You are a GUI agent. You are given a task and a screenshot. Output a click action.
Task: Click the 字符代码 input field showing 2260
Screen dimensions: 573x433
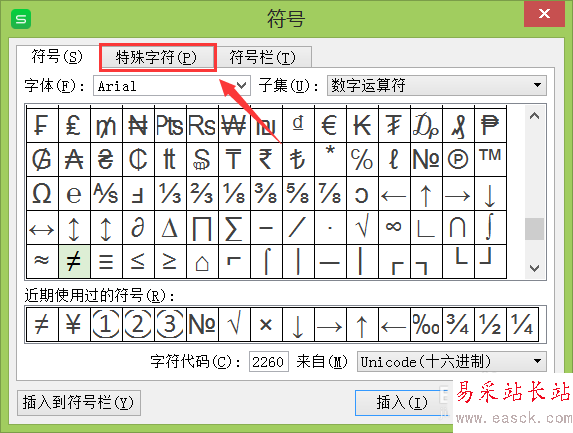coord(269,362)
